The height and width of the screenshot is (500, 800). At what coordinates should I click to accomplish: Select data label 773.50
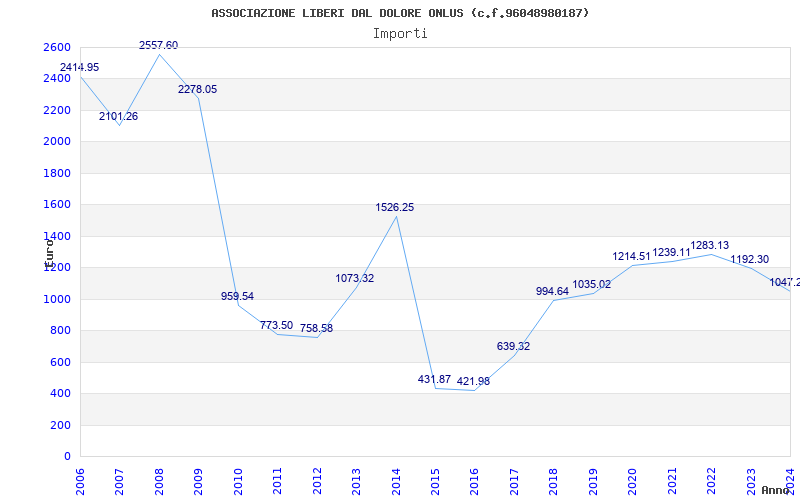[x=277, y=326]
